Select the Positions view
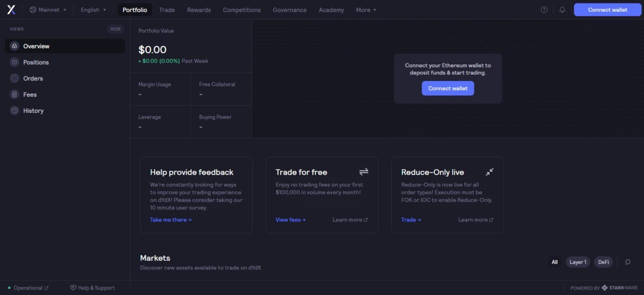Viewport: 644px width, 295px height. click(x=65, y=62)
